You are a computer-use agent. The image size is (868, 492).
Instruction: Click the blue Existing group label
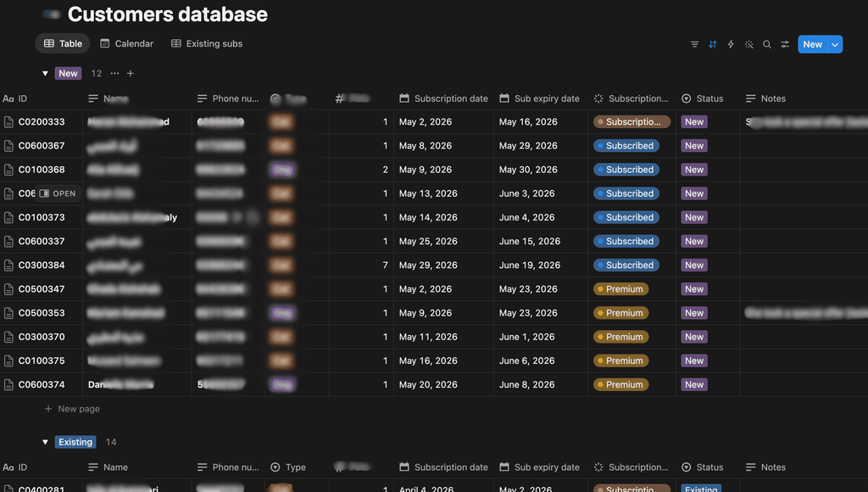[75, 442]
